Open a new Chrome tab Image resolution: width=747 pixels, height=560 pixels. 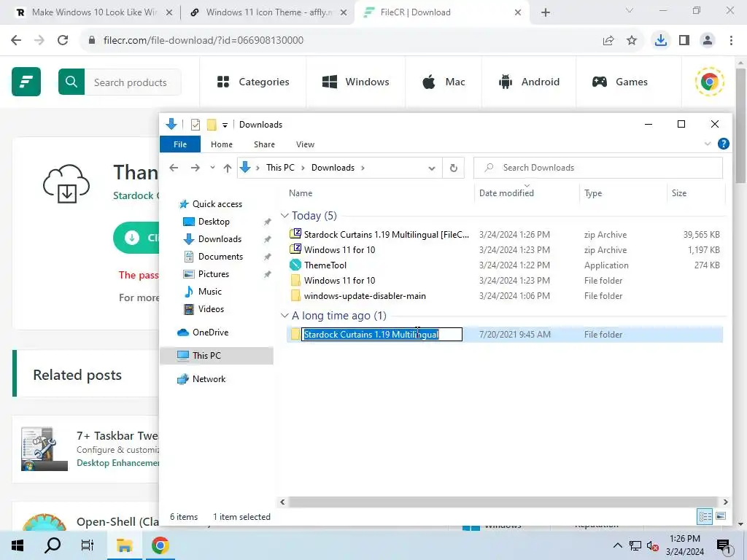(546, 12)
